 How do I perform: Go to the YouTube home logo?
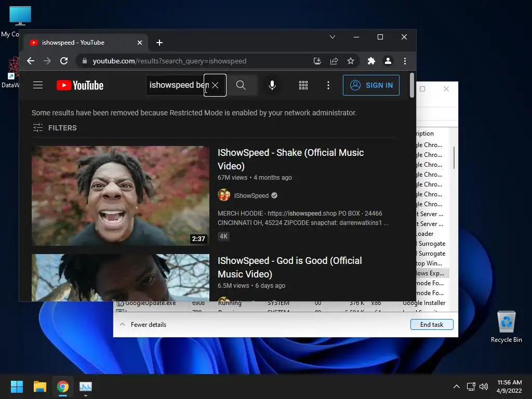pos(80,85)
